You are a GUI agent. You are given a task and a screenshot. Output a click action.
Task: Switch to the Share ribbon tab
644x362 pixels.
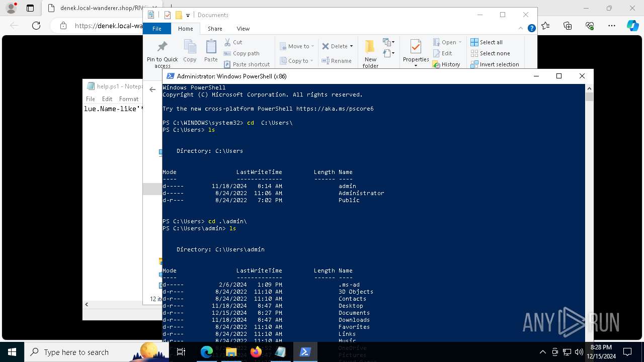tap(215, 29)
